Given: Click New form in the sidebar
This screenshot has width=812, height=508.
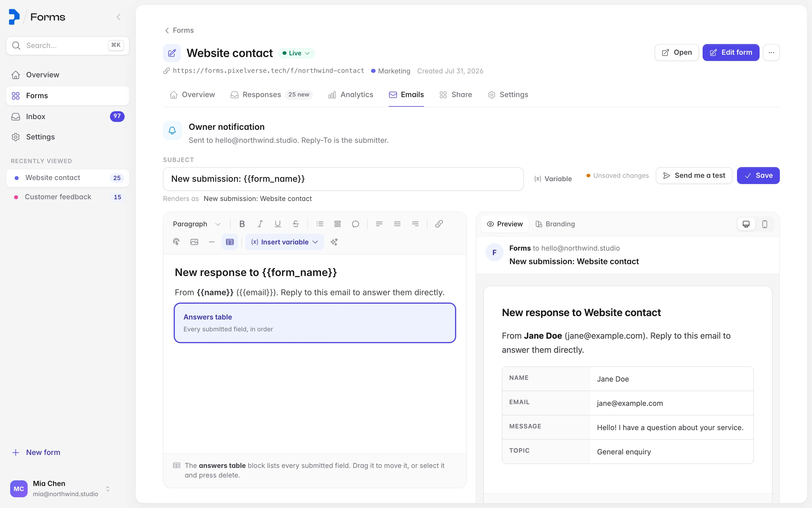Looking at the screenshot, I should point(36,452).
